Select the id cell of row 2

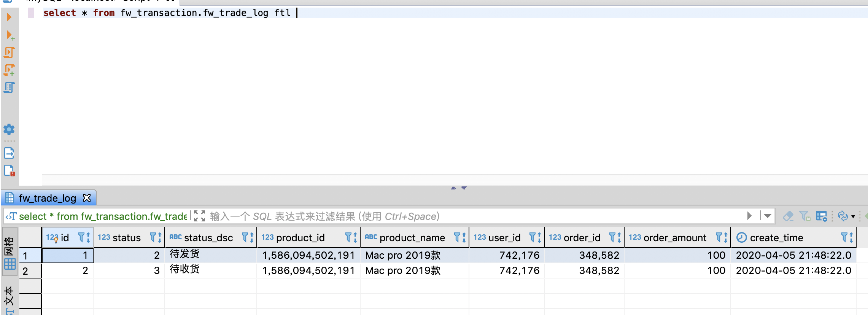tap(67, 270)
